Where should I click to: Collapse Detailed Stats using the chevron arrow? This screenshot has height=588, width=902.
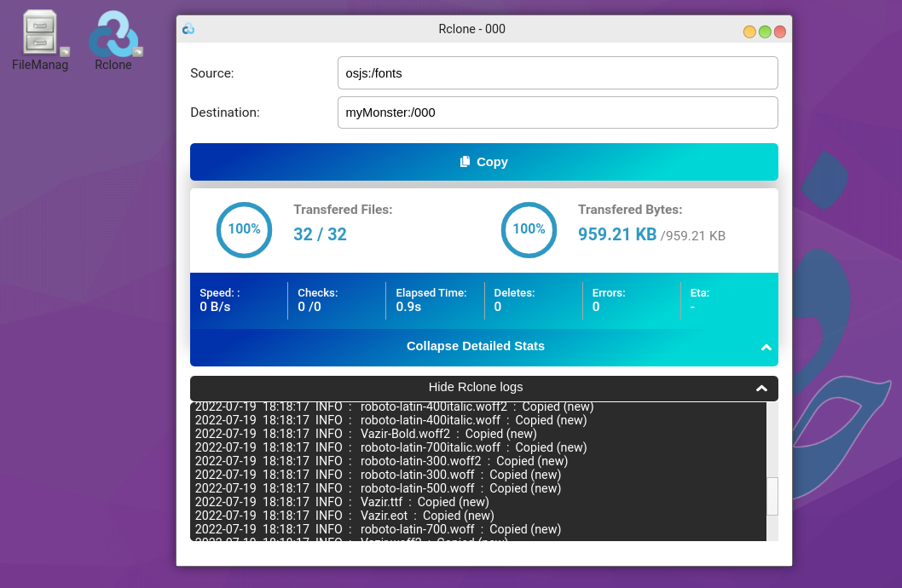point(766,347)
